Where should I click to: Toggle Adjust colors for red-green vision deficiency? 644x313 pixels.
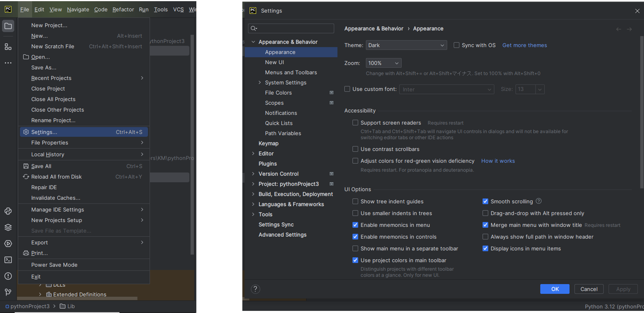click(355, 161)
